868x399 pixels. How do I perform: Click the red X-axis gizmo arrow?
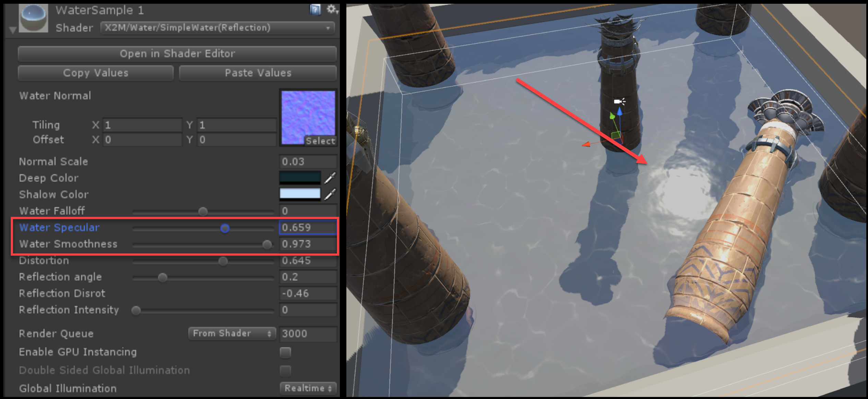586,144
